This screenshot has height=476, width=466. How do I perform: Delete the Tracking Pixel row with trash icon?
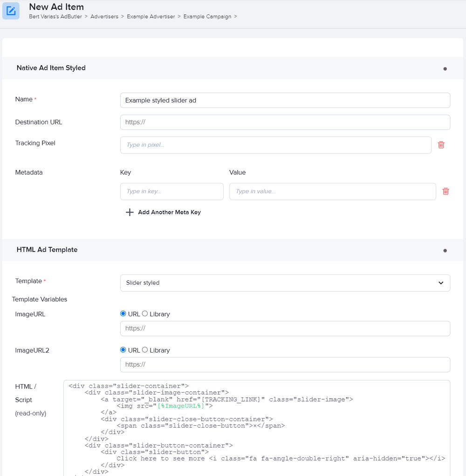point(441,145)
